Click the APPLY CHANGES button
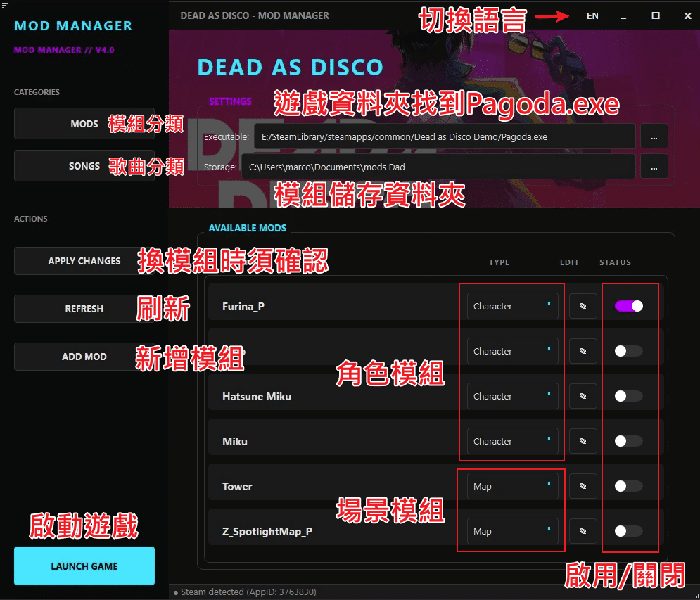The image size is (700, 600). (84, 261)
